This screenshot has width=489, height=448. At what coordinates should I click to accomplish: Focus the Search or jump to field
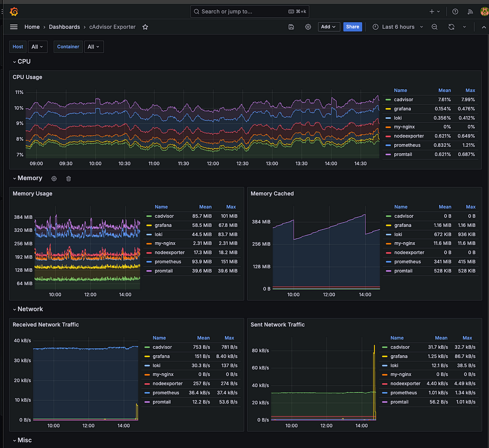click(x=250, y=12)
